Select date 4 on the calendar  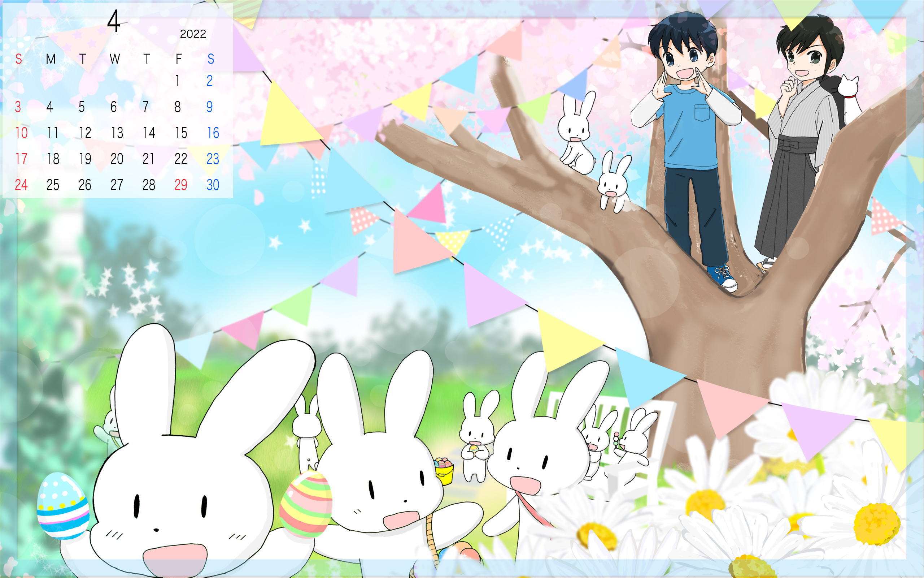pyautogui.click(x=50, y=107)
